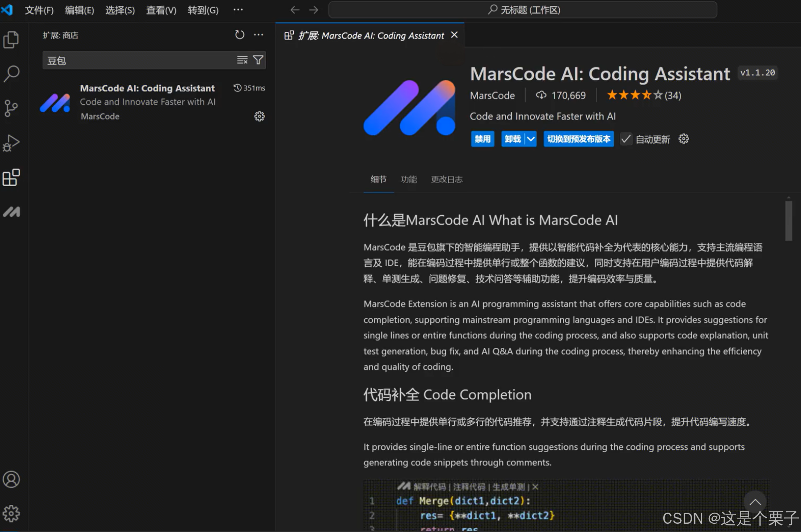Toggle the auto update checkbox
Image resolution: width=801 pixels, height=532 pixels.
[626, 139]
